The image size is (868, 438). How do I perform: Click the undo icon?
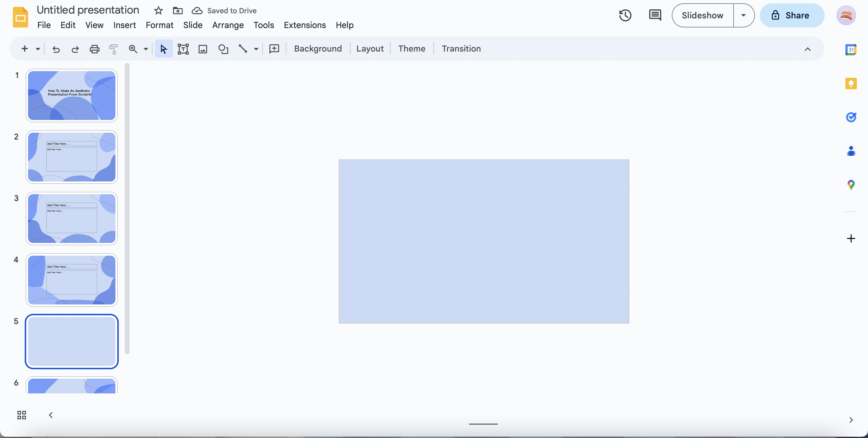[55, 49]
